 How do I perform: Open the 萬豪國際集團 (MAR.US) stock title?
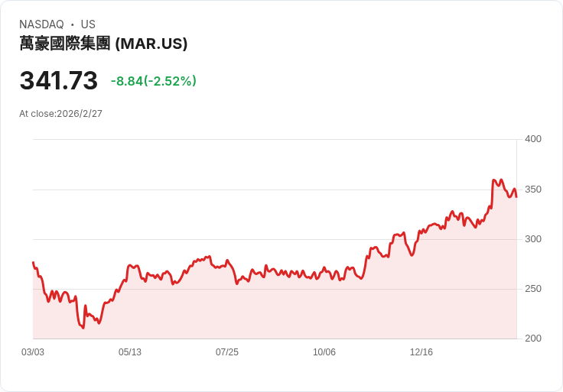103,44
